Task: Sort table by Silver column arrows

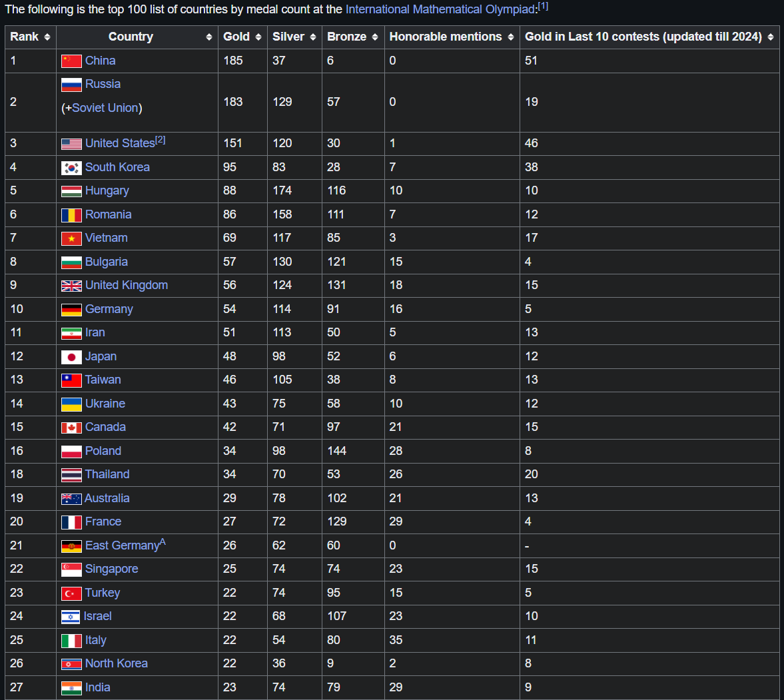Action: point(313,37)
